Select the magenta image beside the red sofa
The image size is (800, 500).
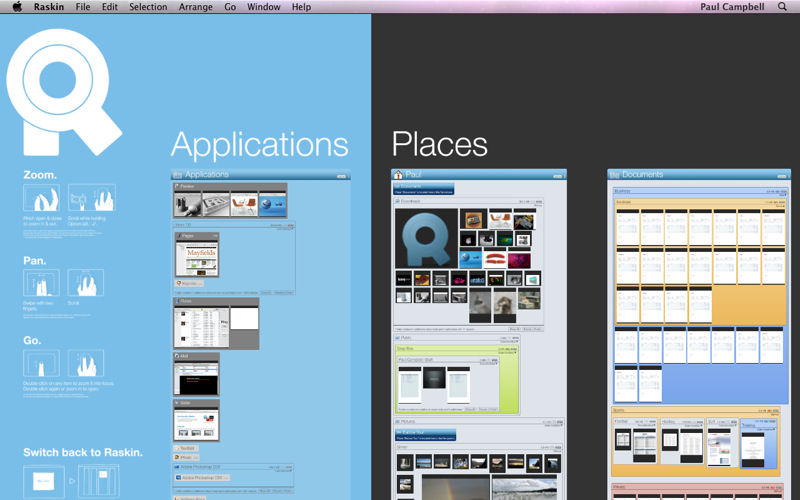pyautogui.click(x=519, y=260)
